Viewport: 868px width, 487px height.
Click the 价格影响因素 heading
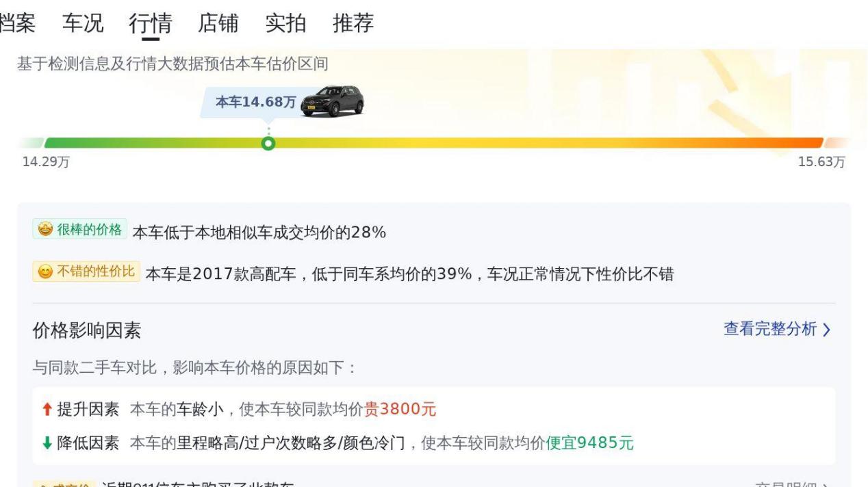pos(87,331)
